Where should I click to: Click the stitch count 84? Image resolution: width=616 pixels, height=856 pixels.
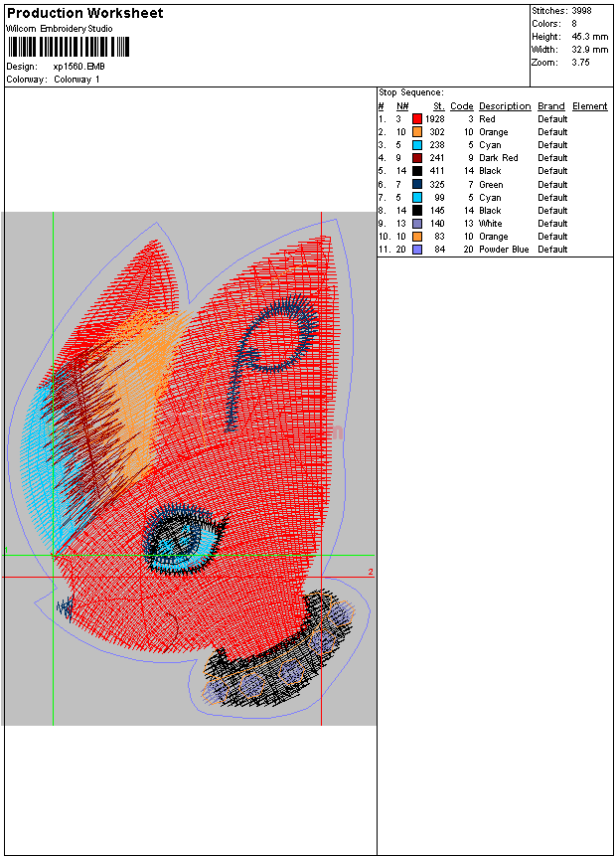point(440,250)
